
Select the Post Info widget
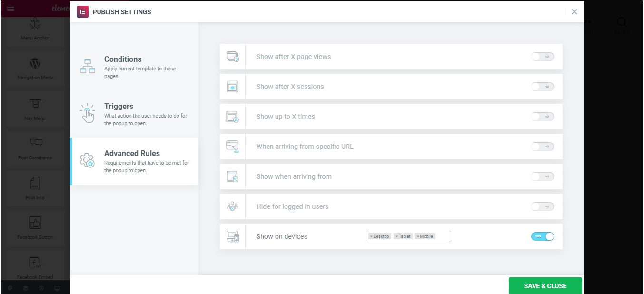point(35,189)
